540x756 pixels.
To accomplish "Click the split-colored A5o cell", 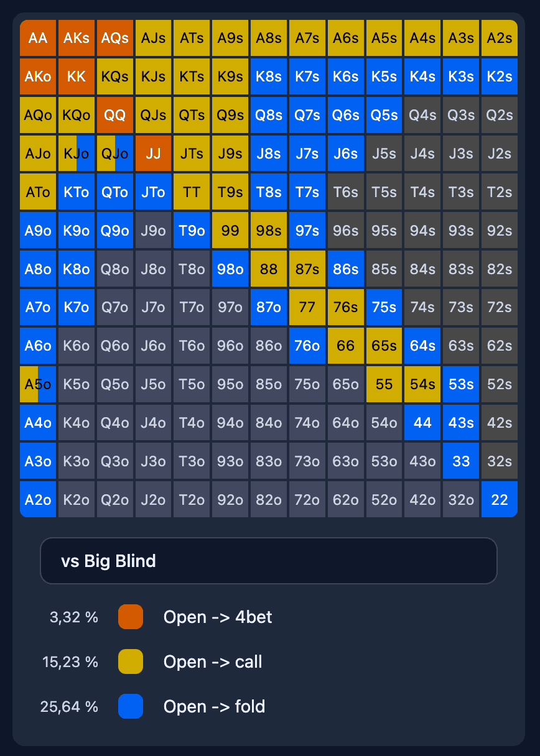I will click(x=38, y=384).
